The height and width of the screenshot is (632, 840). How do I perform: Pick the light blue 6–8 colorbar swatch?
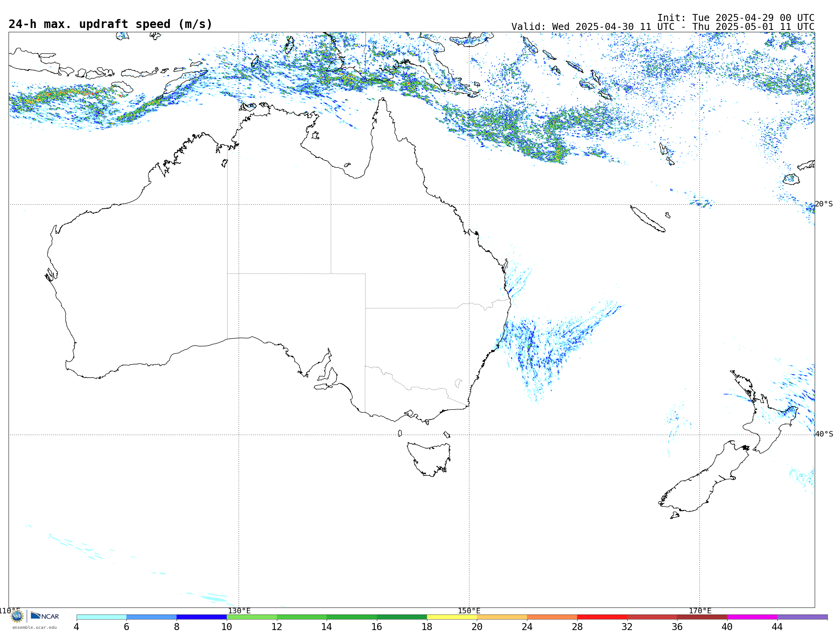[152, 617]
